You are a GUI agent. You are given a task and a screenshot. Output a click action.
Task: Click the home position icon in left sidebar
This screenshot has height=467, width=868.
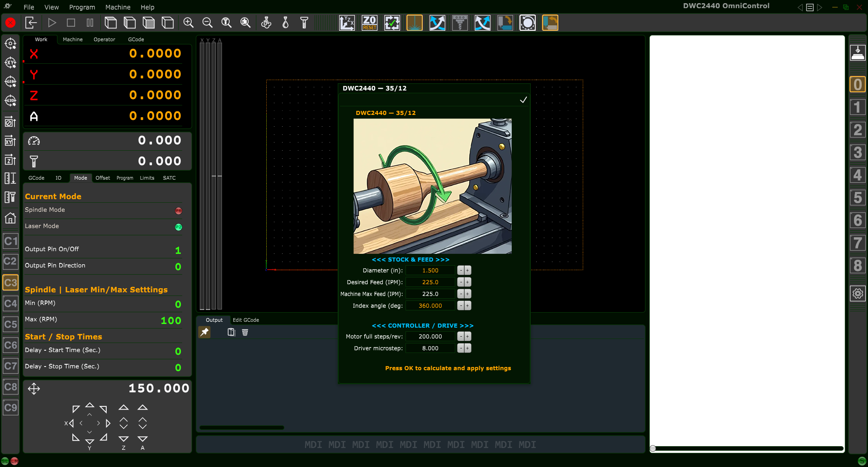[x=10, y=219]
